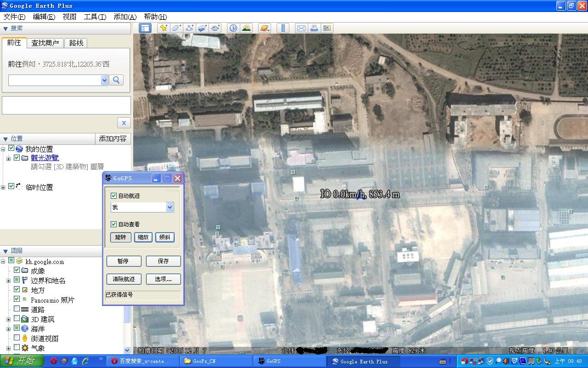
Task: Switch to GooPs_CN taskbar window
Action: 215,361
